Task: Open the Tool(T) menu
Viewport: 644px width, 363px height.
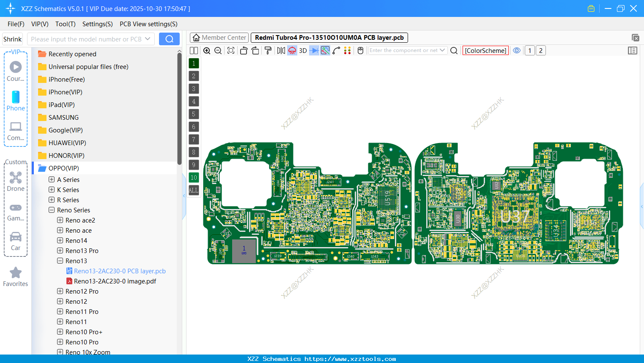Action: coord(66,24)
